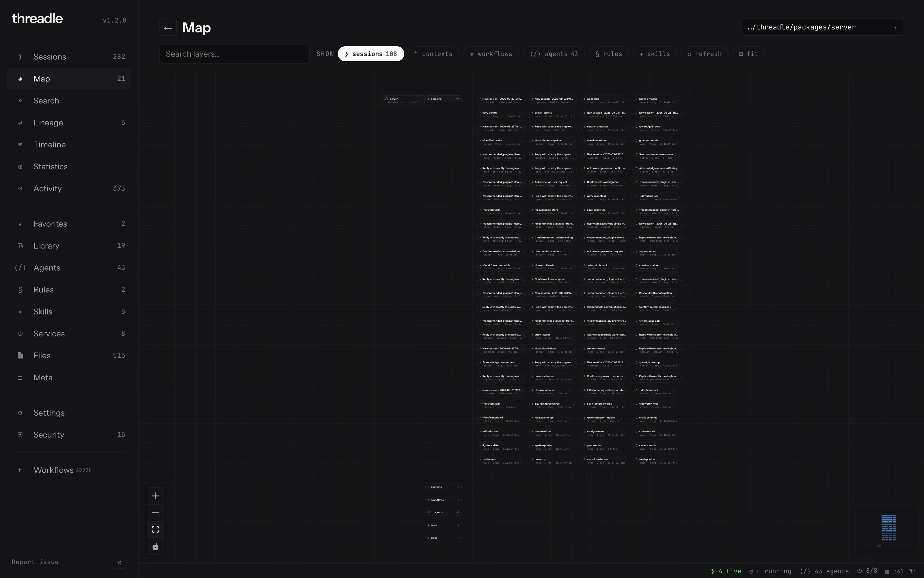Toggle the rules layer filter
This screenshot has height=578, width=924.
[x=609, y=54]
